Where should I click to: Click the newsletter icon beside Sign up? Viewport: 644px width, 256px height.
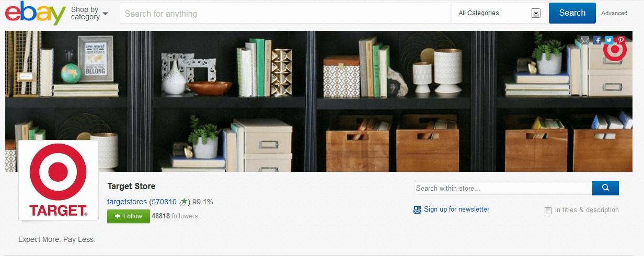[x=417, y=210]
